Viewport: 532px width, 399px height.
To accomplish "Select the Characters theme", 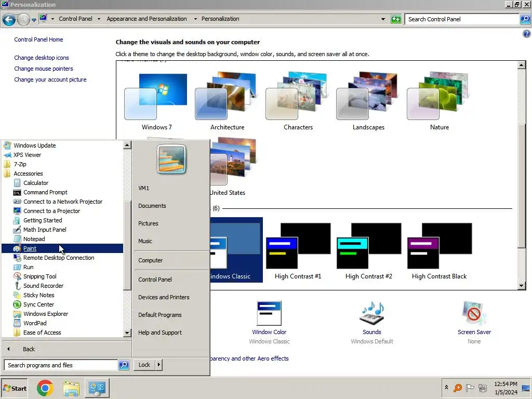I will click(x=298, y=102).
